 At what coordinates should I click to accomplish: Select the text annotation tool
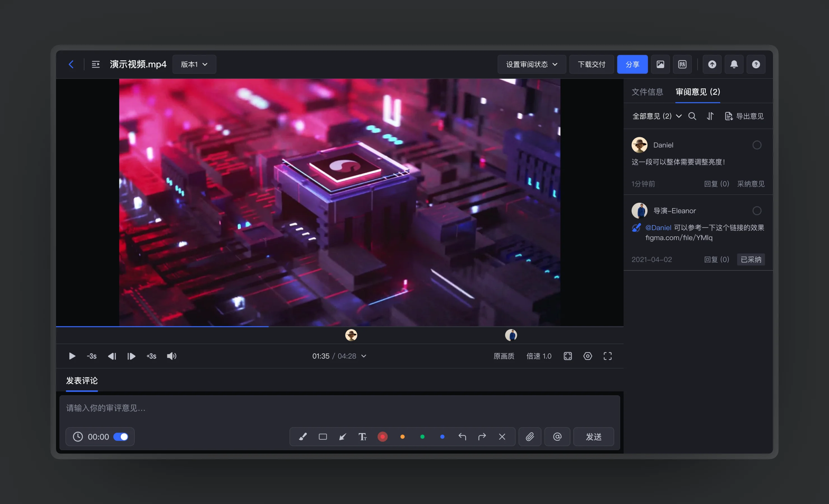[x=362, y=436]
